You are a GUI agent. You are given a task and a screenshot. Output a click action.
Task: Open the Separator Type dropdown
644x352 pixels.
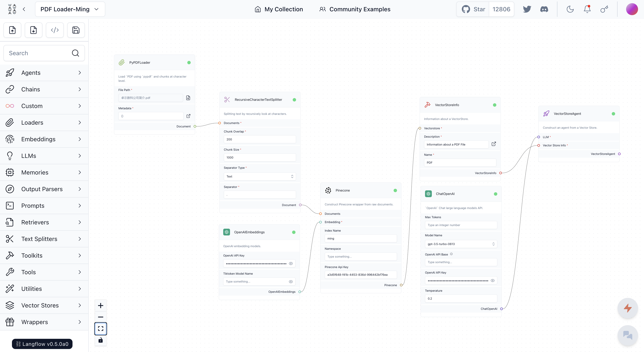coord(260,176)
